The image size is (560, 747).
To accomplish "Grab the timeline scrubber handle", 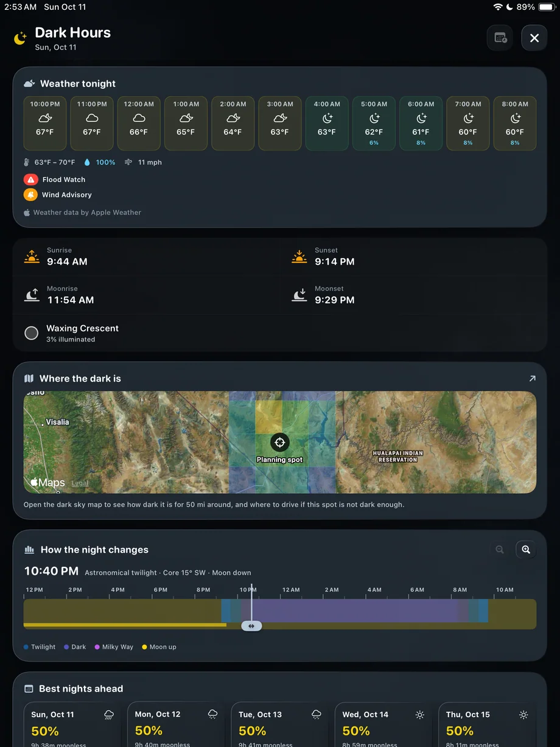I will click(x=251, y=626).
